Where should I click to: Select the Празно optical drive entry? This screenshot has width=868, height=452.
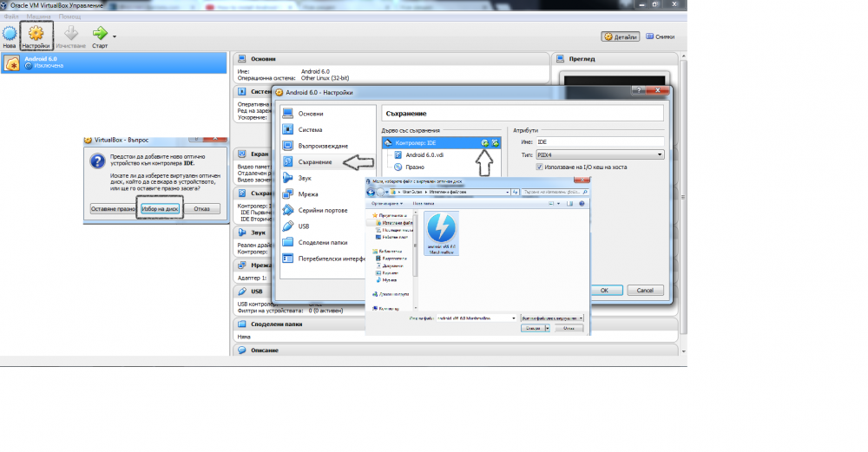pos(414,167)
